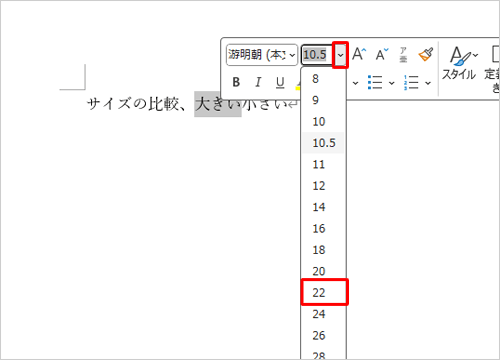This screenshot has height=360, width=500.
Task: Toggle Underline formatting
Action: coord(280,82)
